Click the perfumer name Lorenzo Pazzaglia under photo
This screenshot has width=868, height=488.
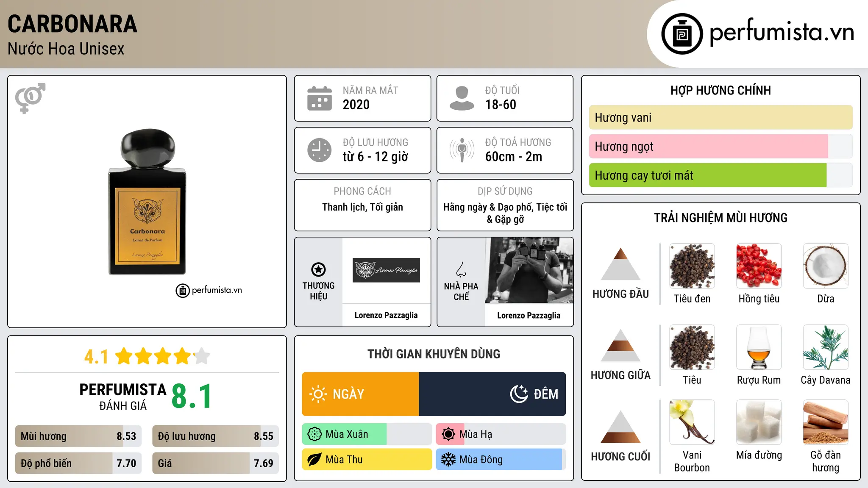click(529, 315)
